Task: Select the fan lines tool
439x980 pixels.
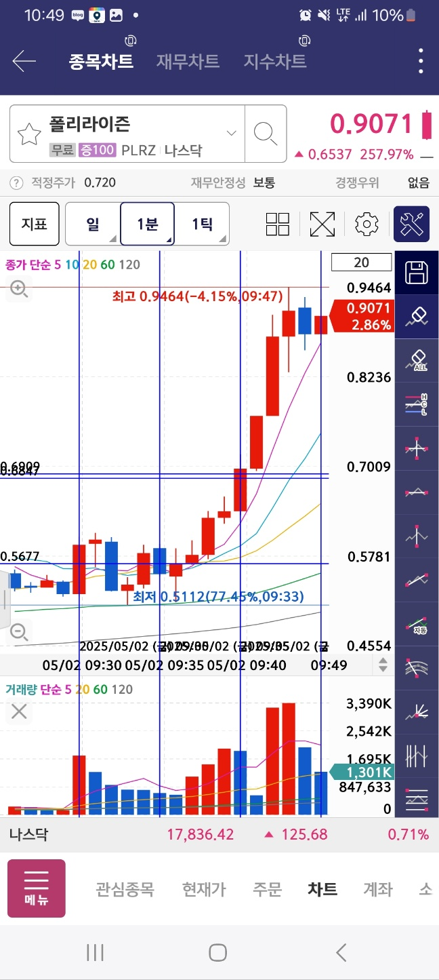Action: (417, 711)
